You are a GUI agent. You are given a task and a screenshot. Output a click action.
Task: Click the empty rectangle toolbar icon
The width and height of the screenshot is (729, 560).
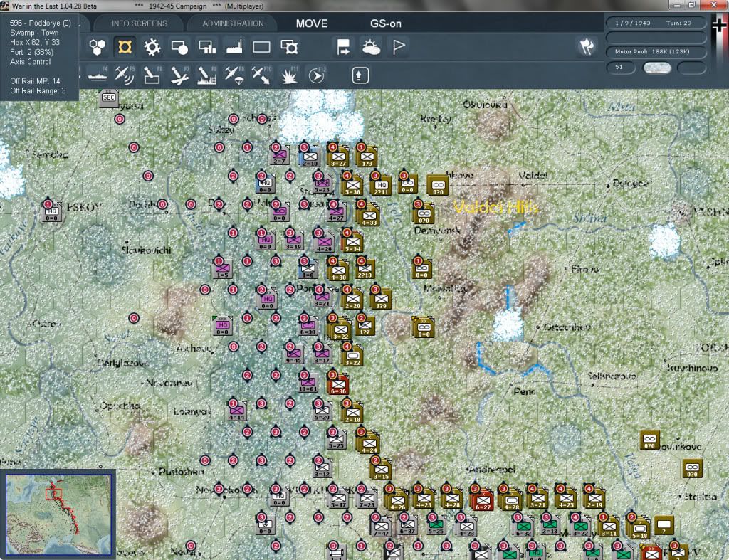(x=261, y=47)
